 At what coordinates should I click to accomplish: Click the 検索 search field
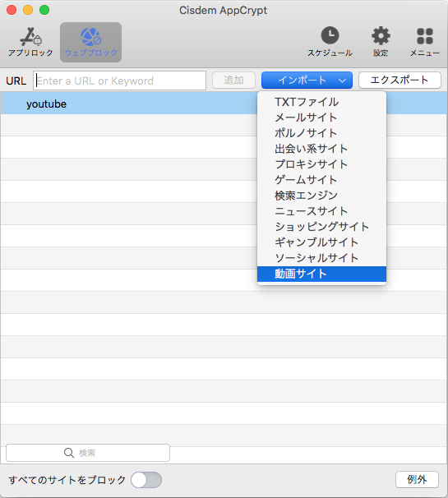click(88, 453)
